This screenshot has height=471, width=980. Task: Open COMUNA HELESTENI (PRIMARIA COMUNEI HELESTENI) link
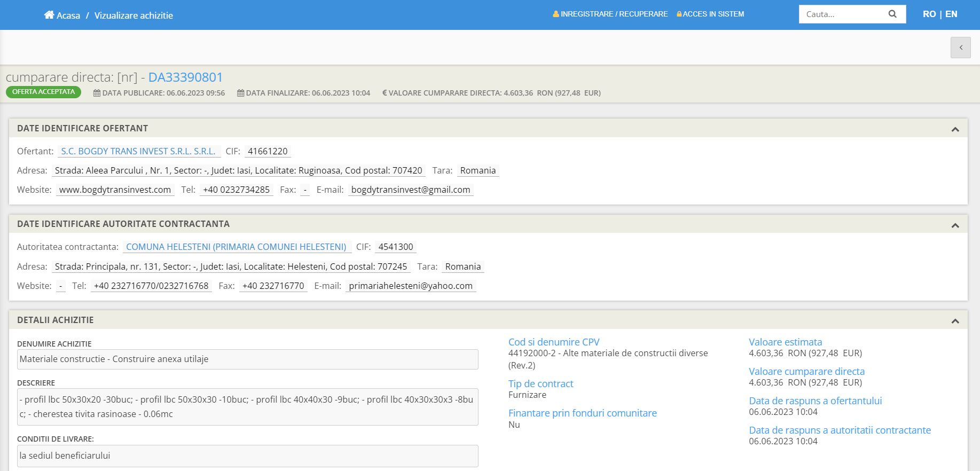click(236, 247)
